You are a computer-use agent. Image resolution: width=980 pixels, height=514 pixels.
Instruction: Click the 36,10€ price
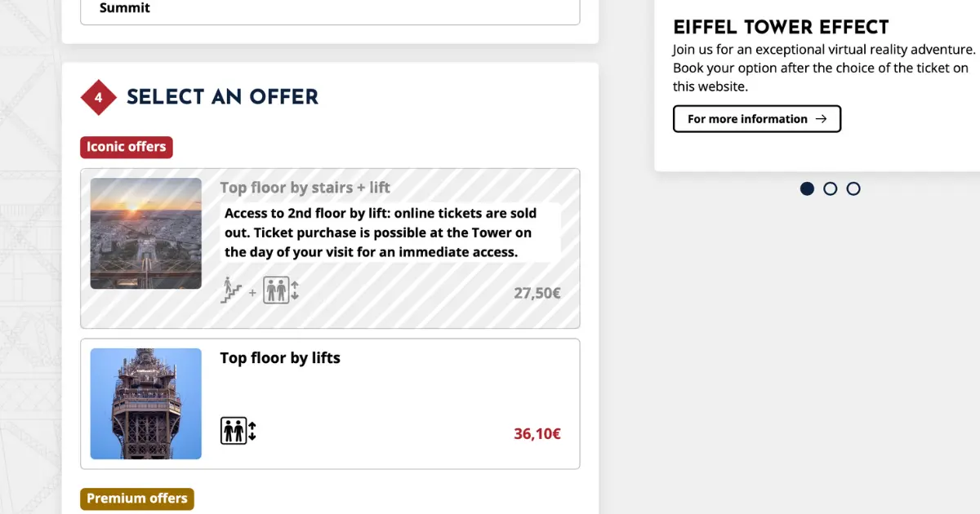[537, 434]
